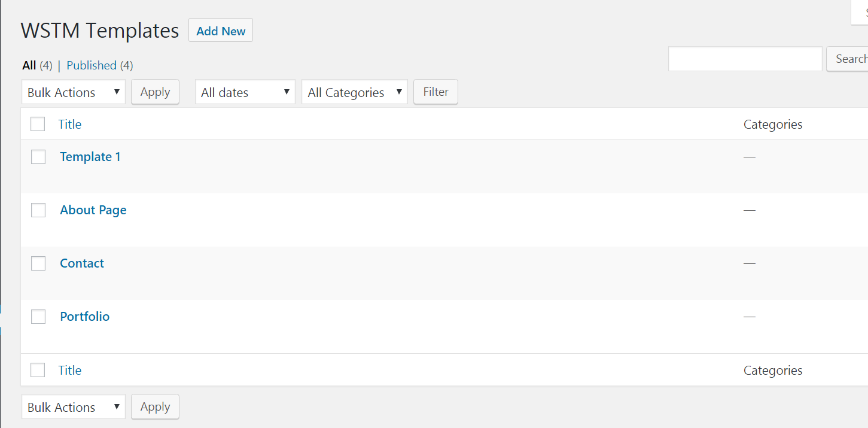This screenshot has height=428, width=868.
Task: Open the Template 1 template
Action: (90, 157)
